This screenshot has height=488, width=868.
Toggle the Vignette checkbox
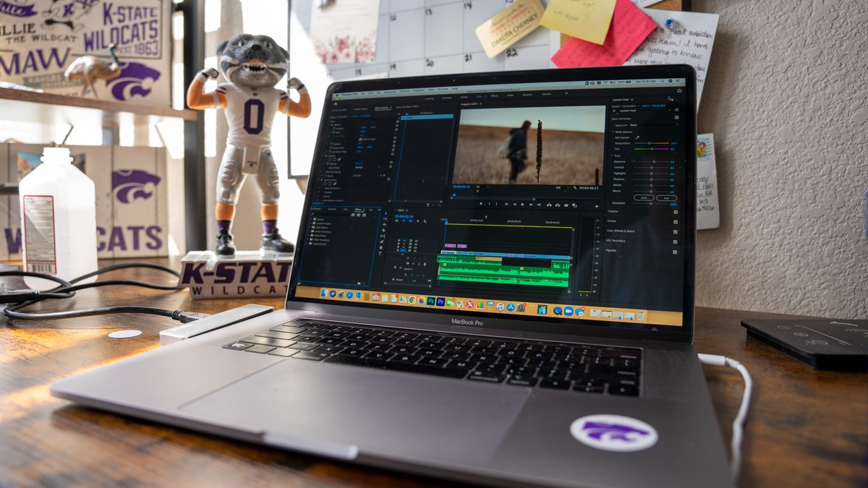coord(675,252)
